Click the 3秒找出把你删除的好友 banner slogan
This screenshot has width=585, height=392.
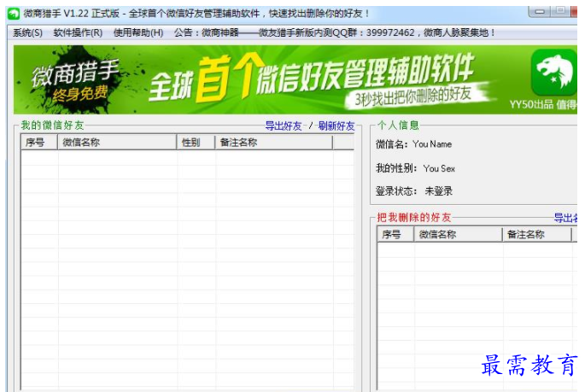coord(412,97)
